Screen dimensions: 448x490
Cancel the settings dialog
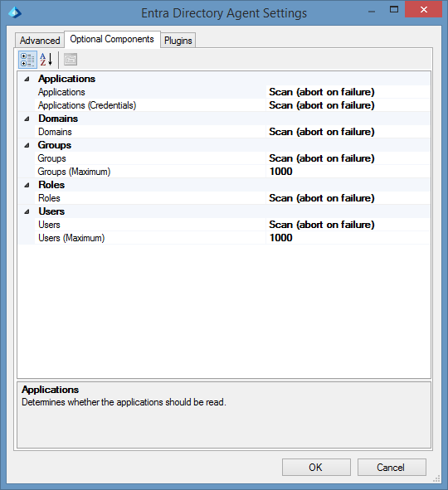tap(392, 467)
